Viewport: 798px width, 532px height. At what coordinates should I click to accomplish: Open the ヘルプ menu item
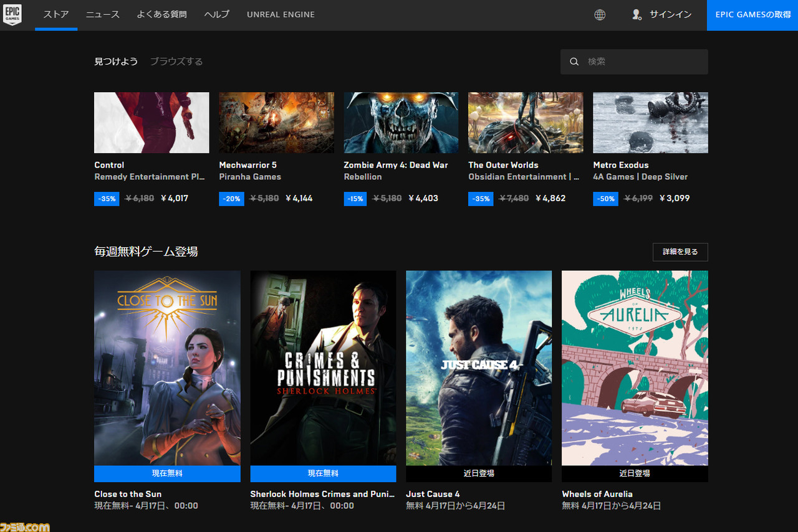coord(217,14)
